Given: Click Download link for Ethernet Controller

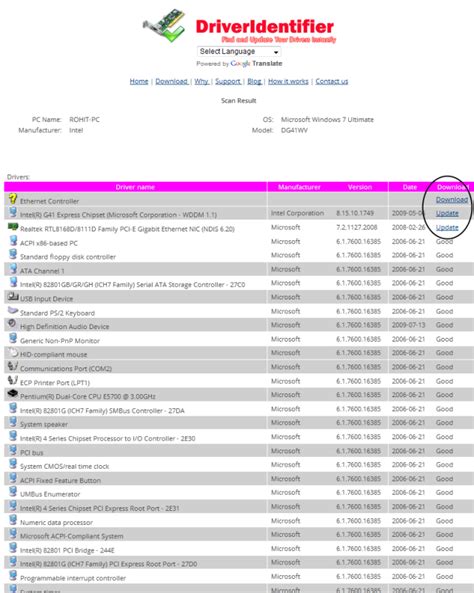Looking at the screenshot, I should click(452, 200).
